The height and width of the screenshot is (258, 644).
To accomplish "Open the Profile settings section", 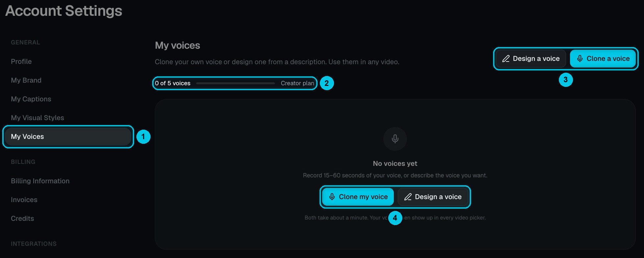I will click(x=21, y=62).
